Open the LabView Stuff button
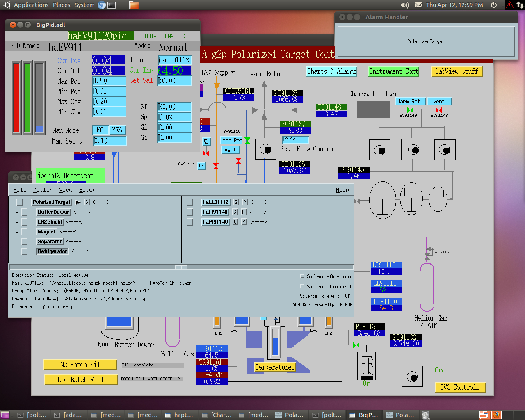 tap(457, 71)
